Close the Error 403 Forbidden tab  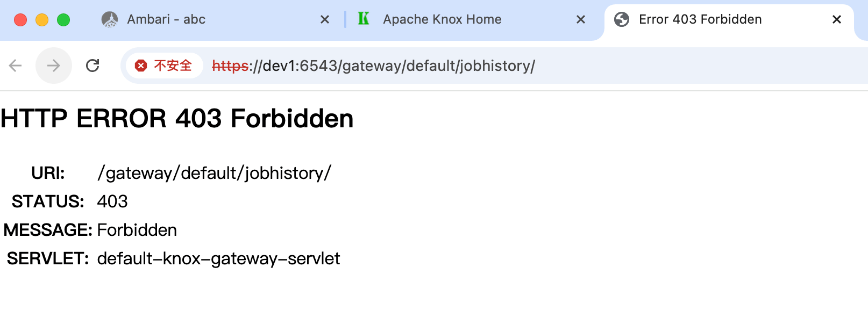[x=837, y=20]
